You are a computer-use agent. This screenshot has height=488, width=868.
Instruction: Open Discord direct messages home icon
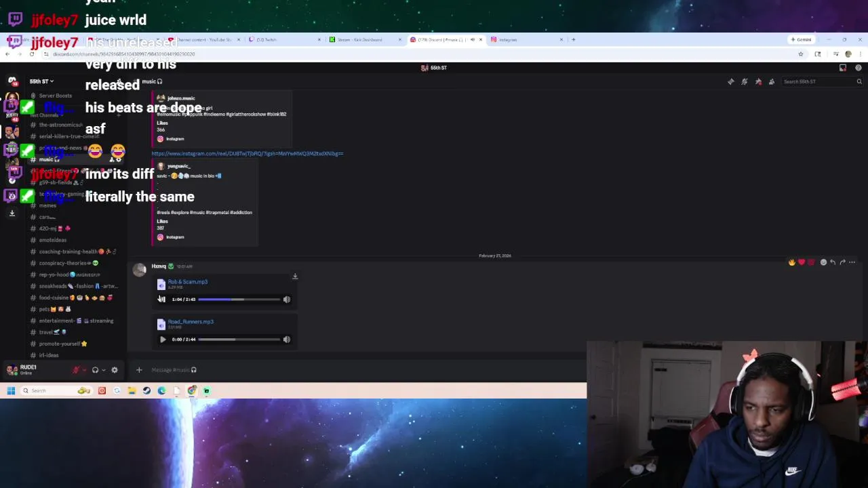(12, 81)
